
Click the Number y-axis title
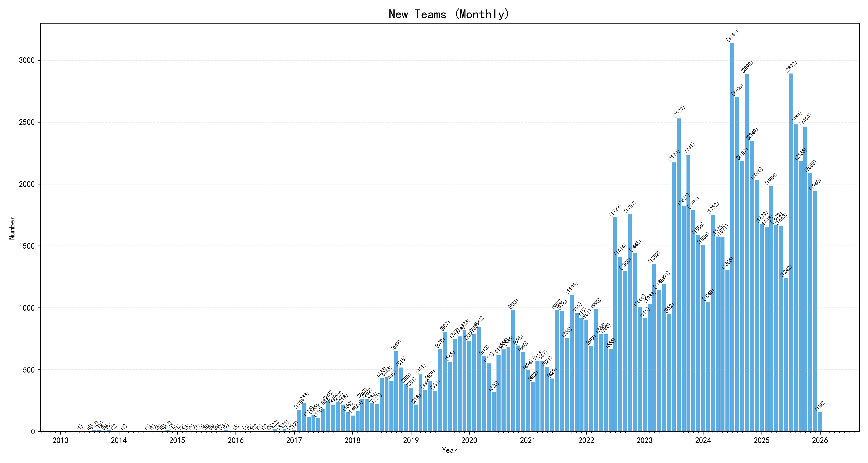12,228
